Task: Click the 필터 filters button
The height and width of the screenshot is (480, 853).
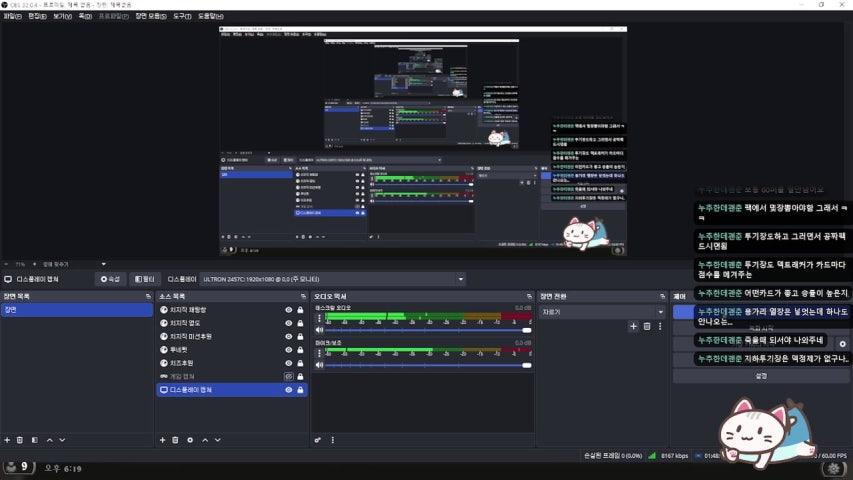Action: (144, 279)
